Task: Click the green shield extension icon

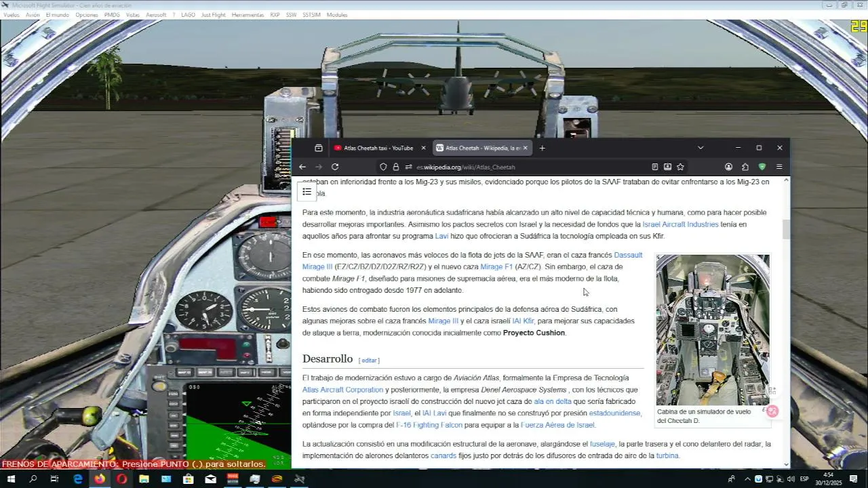Action: pos(762,167)
